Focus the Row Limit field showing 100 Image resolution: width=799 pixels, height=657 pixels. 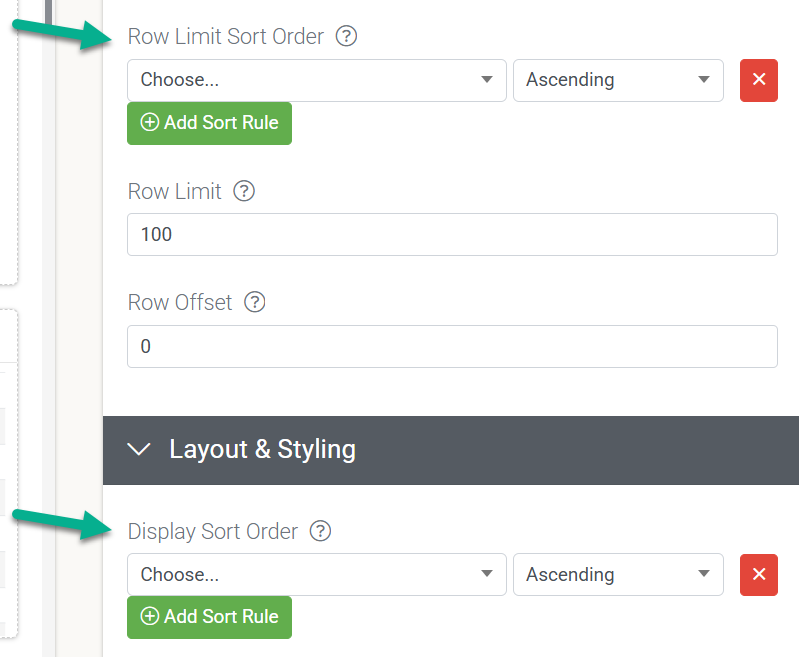point(452,234)
